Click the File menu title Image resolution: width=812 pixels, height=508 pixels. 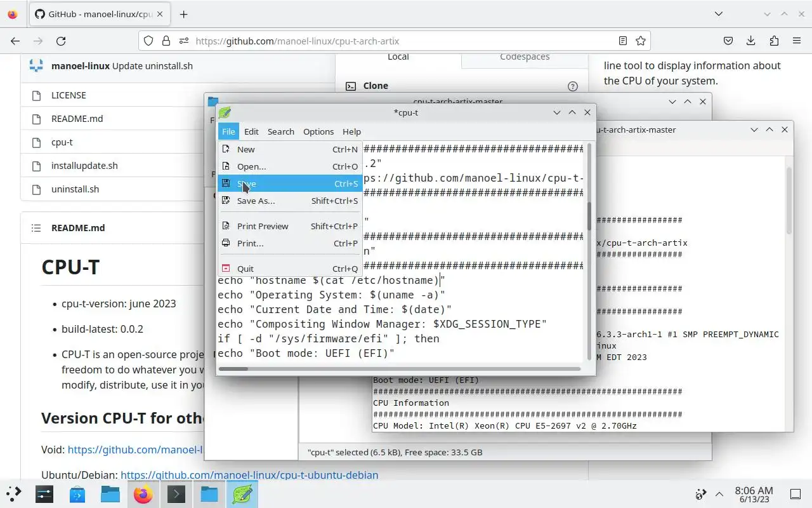[228, 131]
